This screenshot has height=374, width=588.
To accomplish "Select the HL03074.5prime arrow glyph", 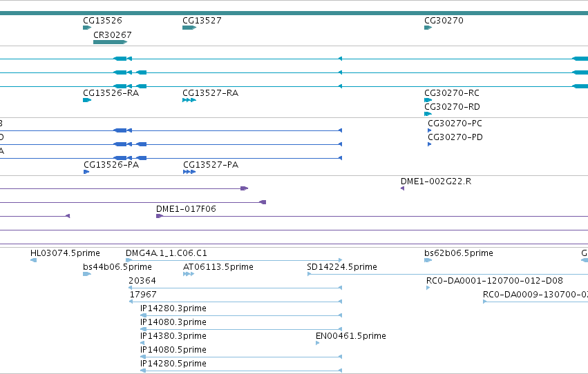I will coord(33,260).
